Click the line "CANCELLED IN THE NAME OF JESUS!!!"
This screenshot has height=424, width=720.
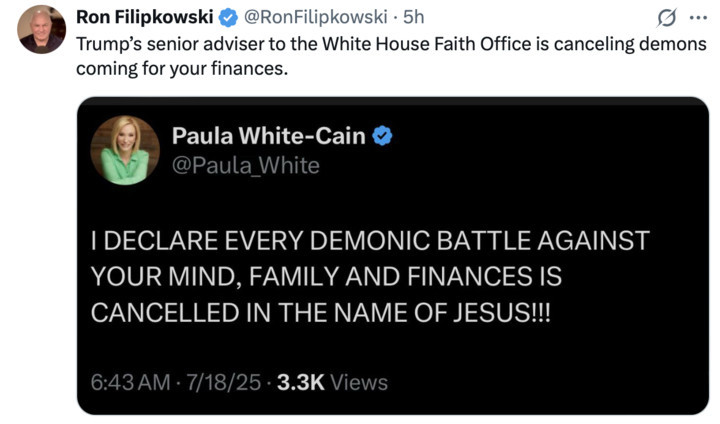[321, 313]
